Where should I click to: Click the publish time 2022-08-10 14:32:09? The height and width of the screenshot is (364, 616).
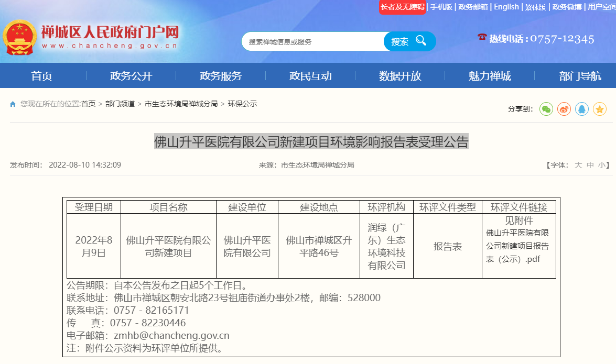(85, 165)
